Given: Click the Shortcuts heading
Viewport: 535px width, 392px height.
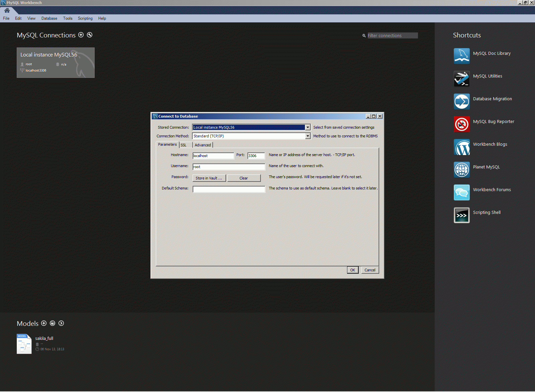Looking at the screenshot, I should [467, 35].
